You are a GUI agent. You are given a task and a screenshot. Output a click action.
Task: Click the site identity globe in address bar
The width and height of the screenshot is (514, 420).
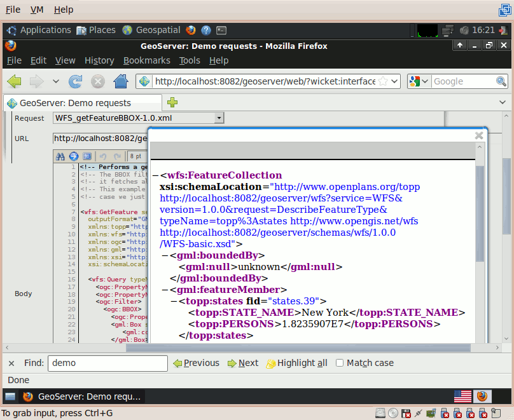pos(144,81)
